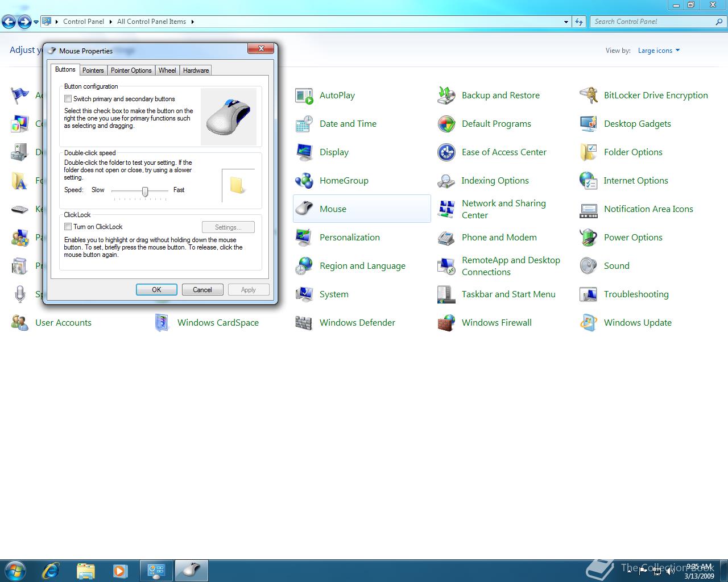Open the Indexing Options magnifier icon
This screenshot has width=728, height=582.
446,181
